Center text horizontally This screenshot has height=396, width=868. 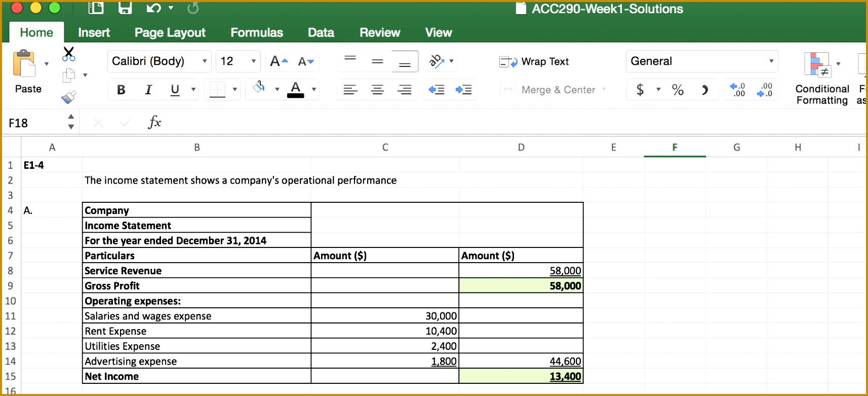click(377, 90)
